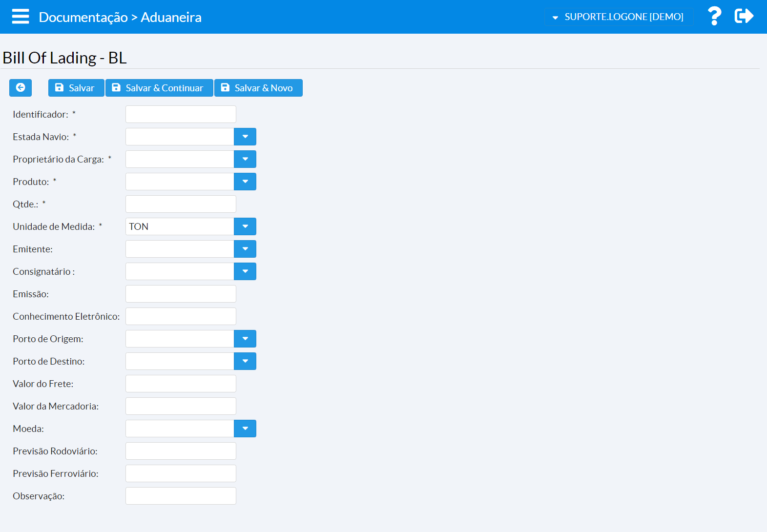Go back using the arrow button

coord(21,88)
